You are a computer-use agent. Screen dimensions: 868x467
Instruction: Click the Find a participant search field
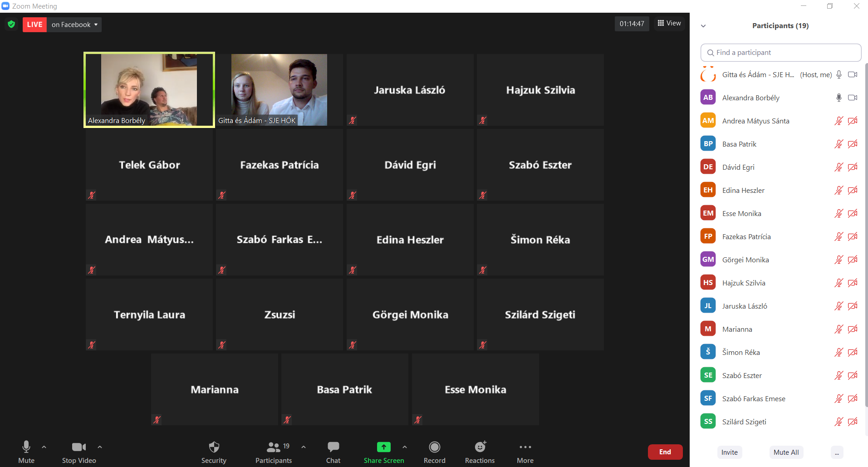780,53
